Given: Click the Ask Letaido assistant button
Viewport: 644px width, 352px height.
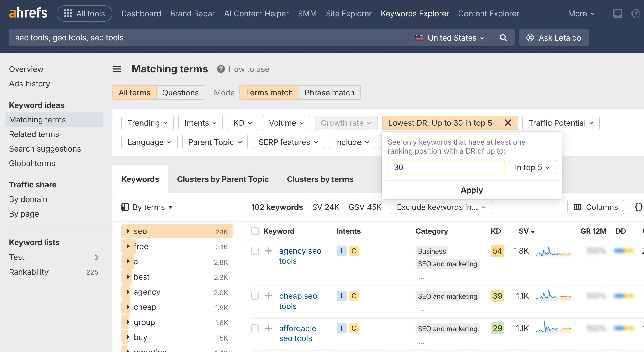Looking at the screenshot, I should [x=554, y=37].
